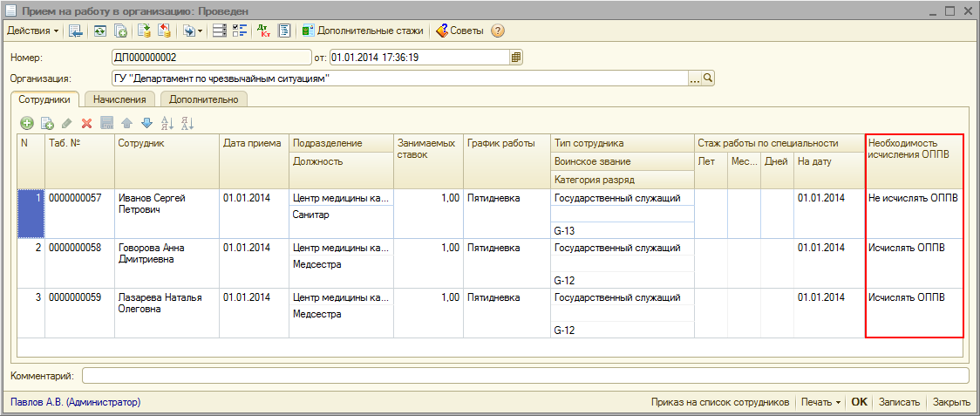Click the green add row icon
Image resolution: width=980 pixels, height=416 pixels.
[27, 124]
